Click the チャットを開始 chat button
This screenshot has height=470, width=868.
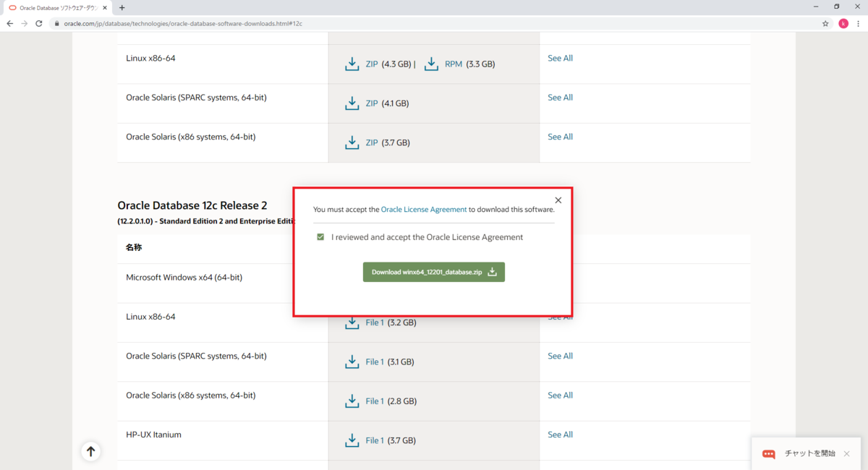tap(809, 453)
